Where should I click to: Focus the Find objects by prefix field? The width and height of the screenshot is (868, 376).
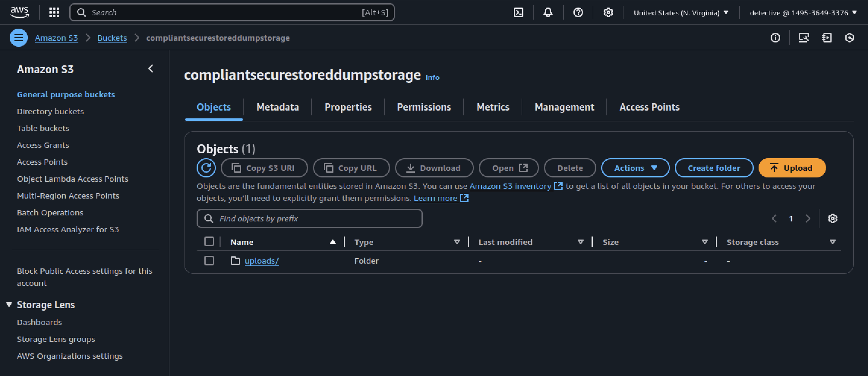click(309, 218)
